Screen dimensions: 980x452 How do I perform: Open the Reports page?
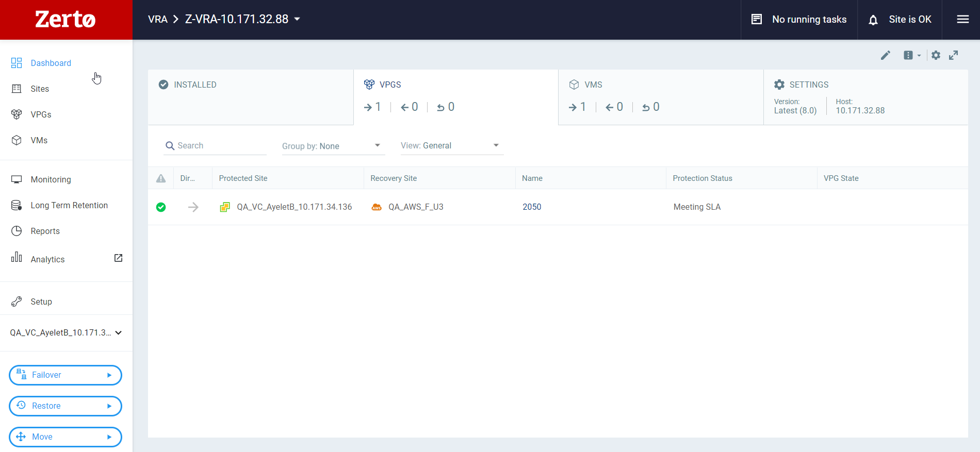pos(45,231)
